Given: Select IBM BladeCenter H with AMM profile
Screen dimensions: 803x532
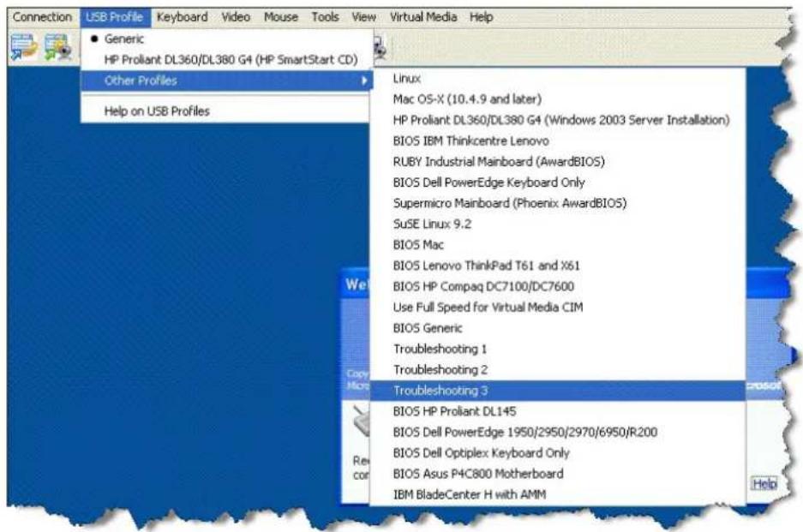Looking at the screenshot, I should (x=558, y=494).
